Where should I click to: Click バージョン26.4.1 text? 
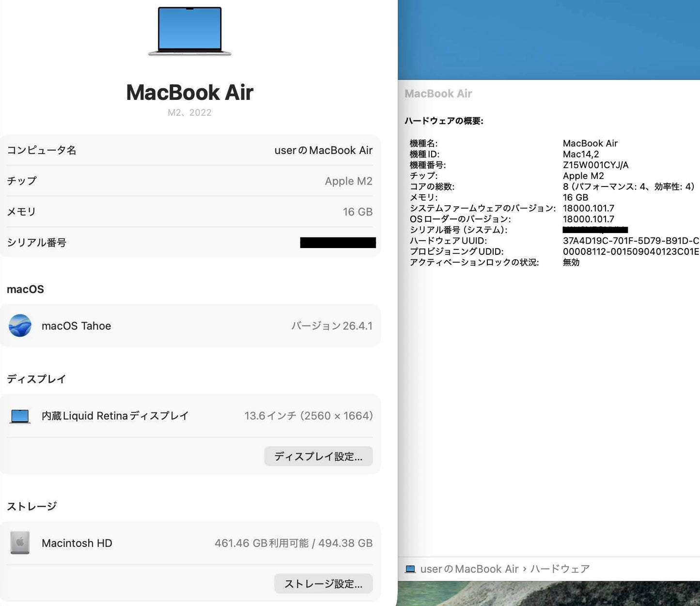(x=332, y=326)
